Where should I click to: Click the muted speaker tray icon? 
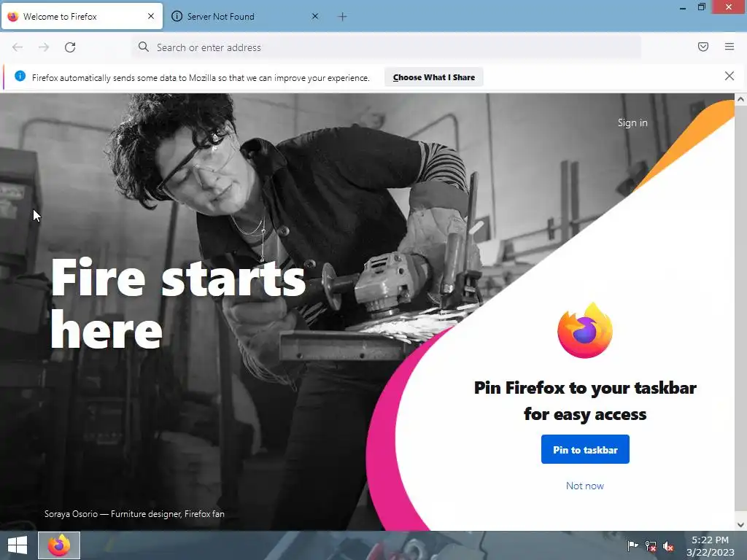click(x=668, y=546)
